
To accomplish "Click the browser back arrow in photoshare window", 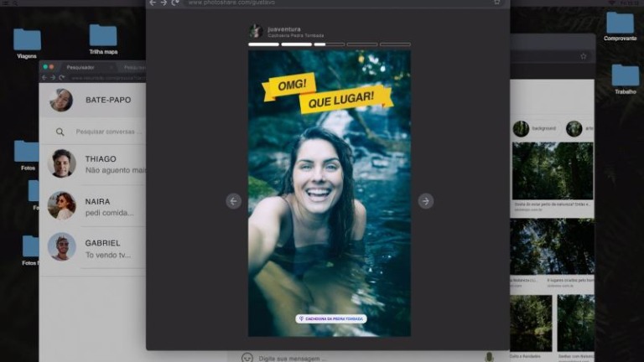I will [x=153, y=3].
